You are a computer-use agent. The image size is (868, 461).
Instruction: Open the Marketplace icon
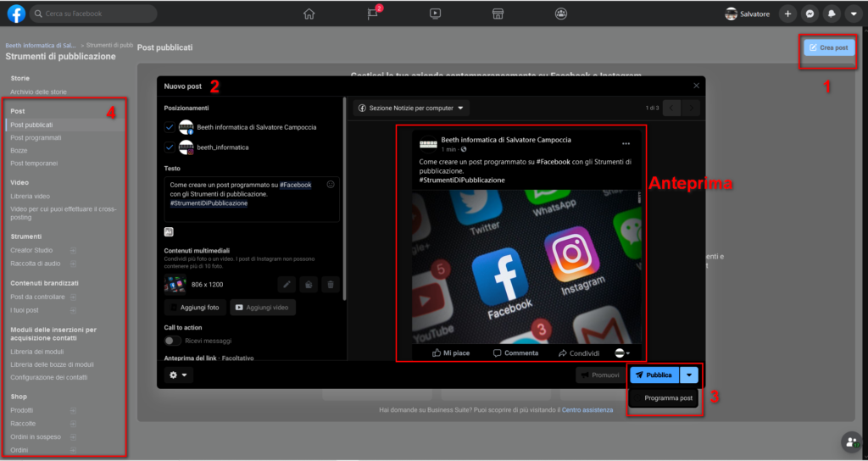click(x=498, y=14)
